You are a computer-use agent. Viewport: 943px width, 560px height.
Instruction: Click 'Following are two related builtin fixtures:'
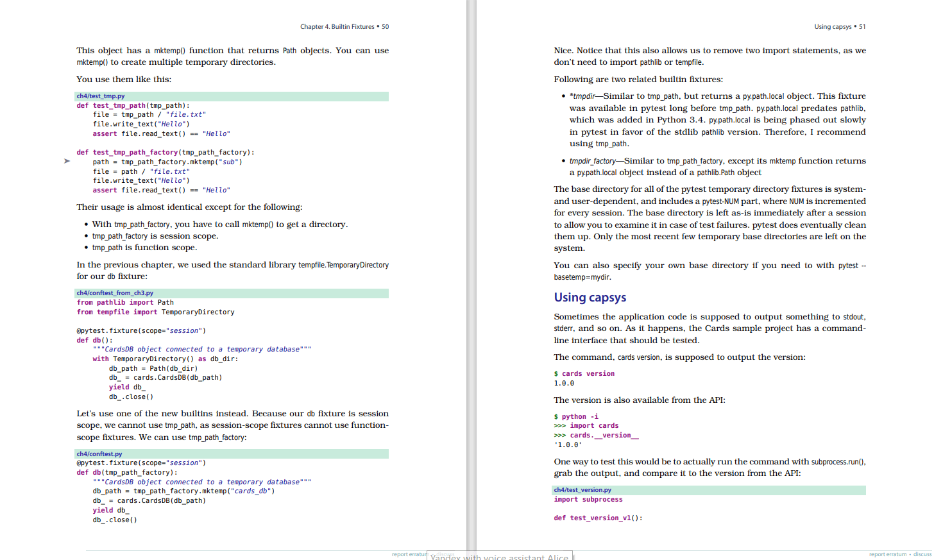pyautogui.click(x=638, y=80)
